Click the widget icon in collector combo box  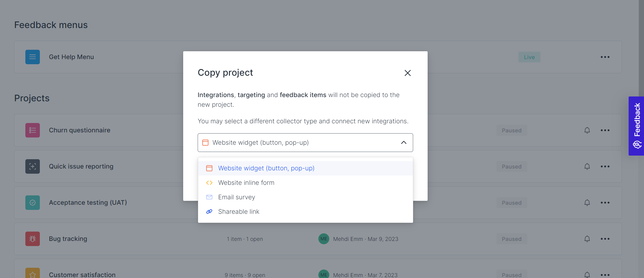205,143
